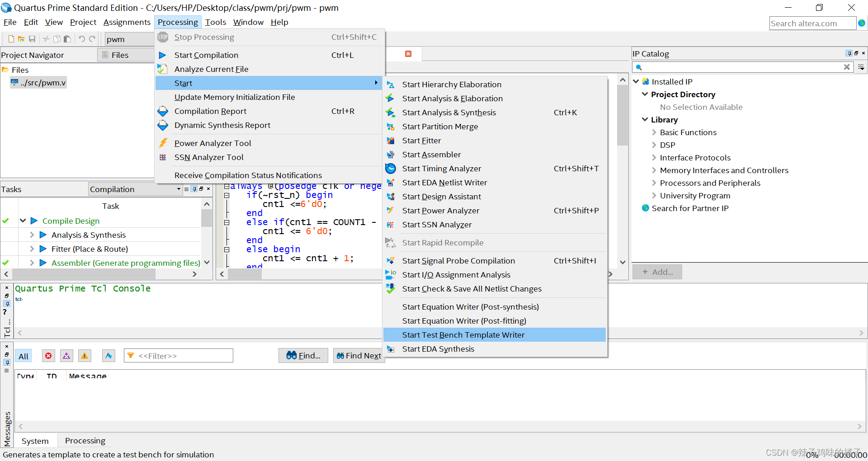Select the ../src/pwm.v file in navigator
This screenshot has width=868, height=461.
[39, 83]
